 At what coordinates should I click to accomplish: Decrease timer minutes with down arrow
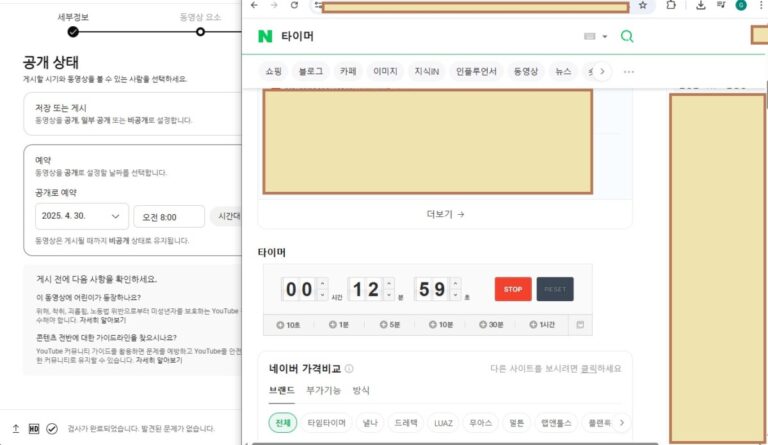pyautogui.click(x=389, y=295)
